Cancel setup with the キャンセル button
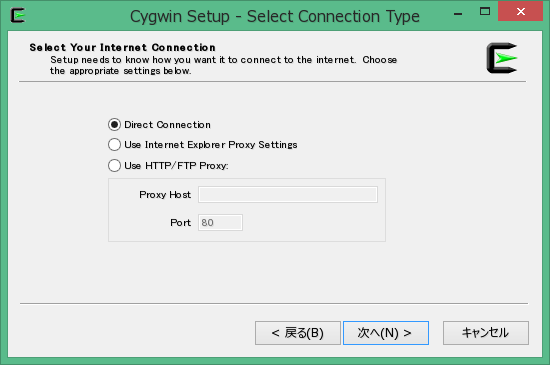The height and width of the screenshot is (365, 550). (486, 333)
